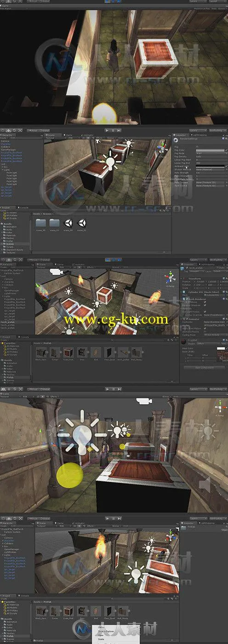Select the torch_prefab asset thumbnail
Screen dimensions: 228x644
(123, 353)
